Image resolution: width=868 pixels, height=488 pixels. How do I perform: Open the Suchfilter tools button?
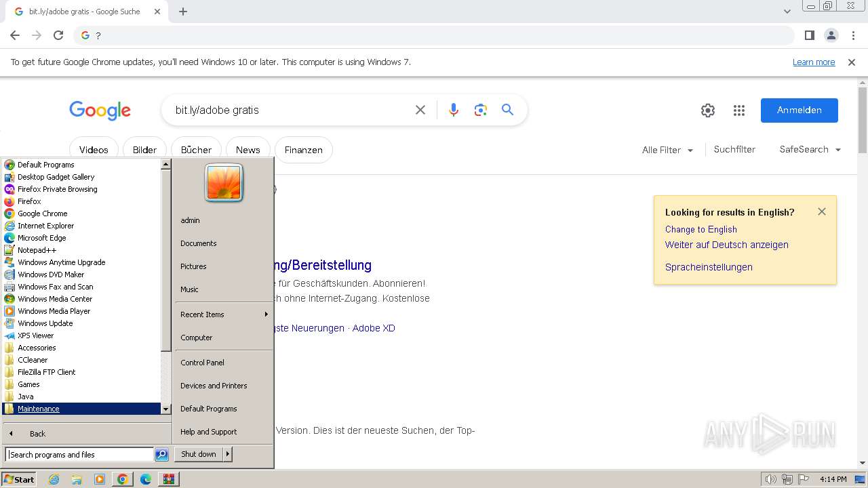click(734, 150)
